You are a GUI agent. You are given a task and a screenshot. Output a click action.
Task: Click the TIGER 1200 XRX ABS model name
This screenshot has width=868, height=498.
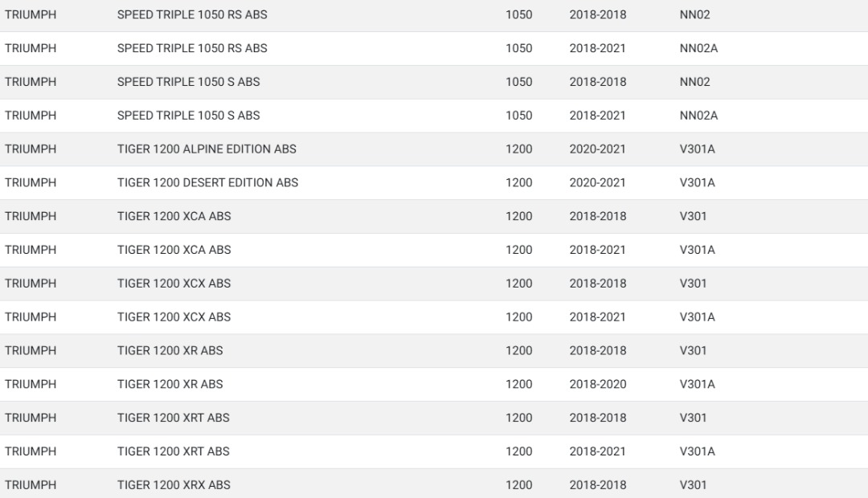tap(174, 485)
